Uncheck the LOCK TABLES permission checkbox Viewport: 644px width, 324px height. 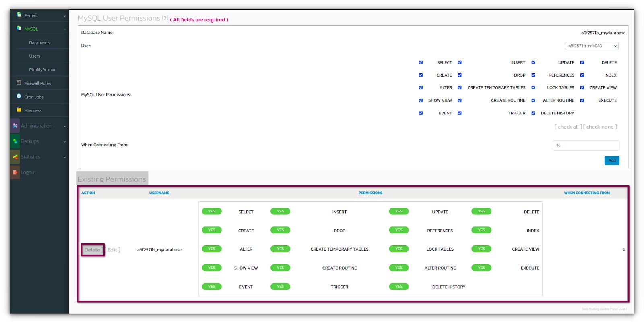(533, 87)
